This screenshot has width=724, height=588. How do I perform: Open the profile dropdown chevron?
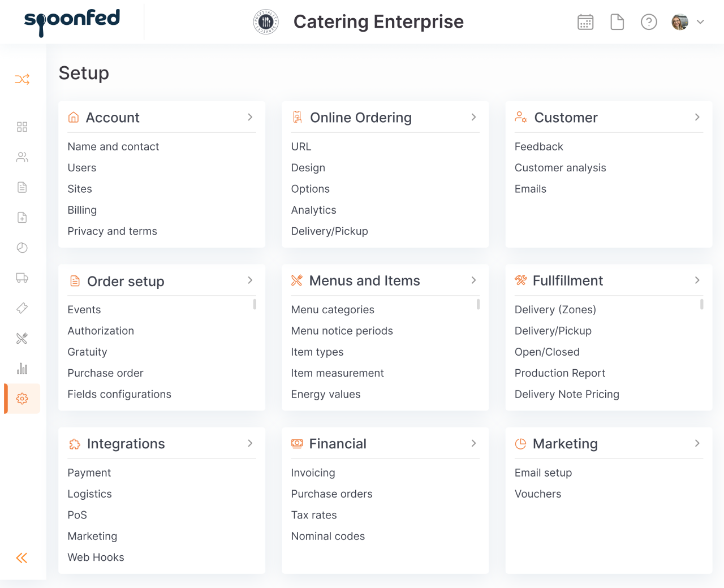[700, 21]
